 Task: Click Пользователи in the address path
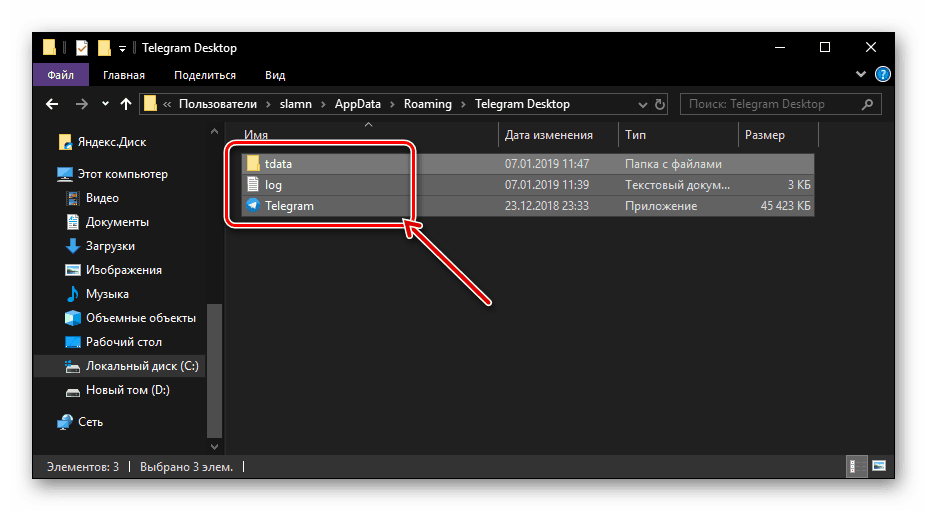pos(218,104)
